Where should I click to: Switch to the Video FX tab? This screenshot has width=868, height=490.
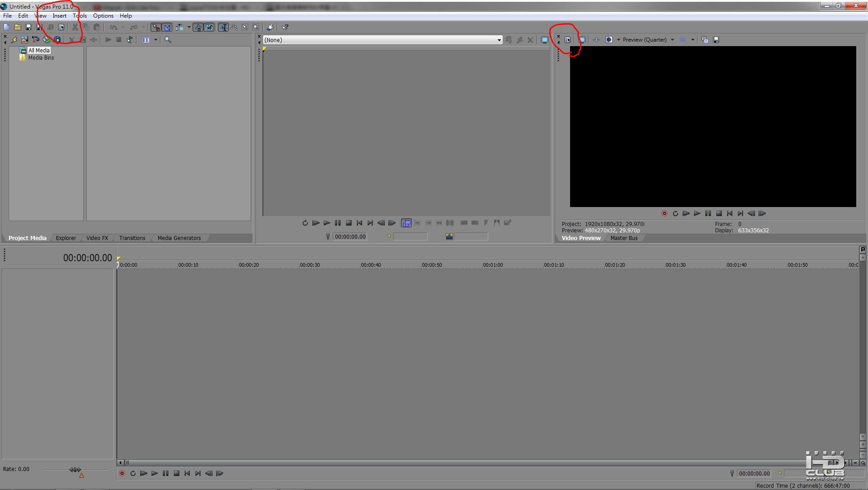pyautogui.click(x=97, y=238)
